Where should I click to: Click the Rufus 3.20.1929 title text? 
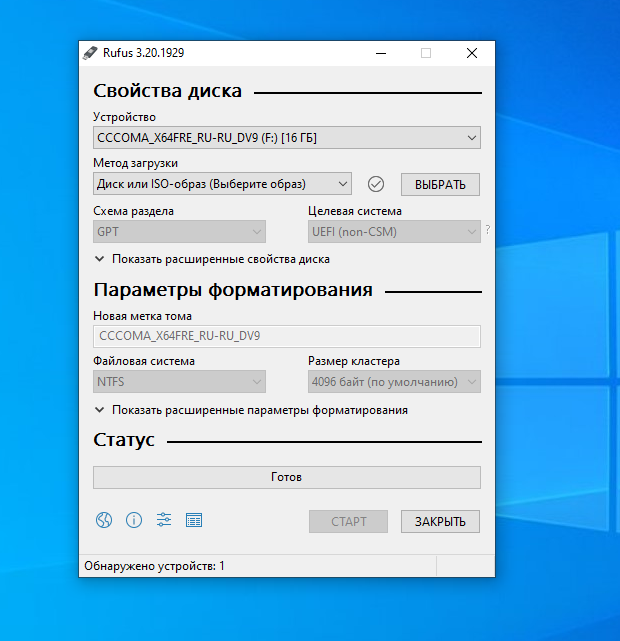[x=143, y=53]
